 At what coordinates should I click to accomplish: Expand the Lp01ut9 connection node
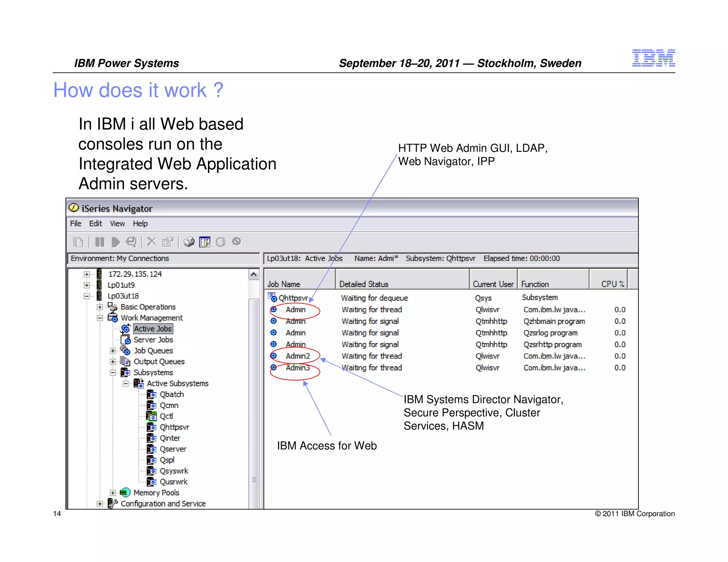87,285
